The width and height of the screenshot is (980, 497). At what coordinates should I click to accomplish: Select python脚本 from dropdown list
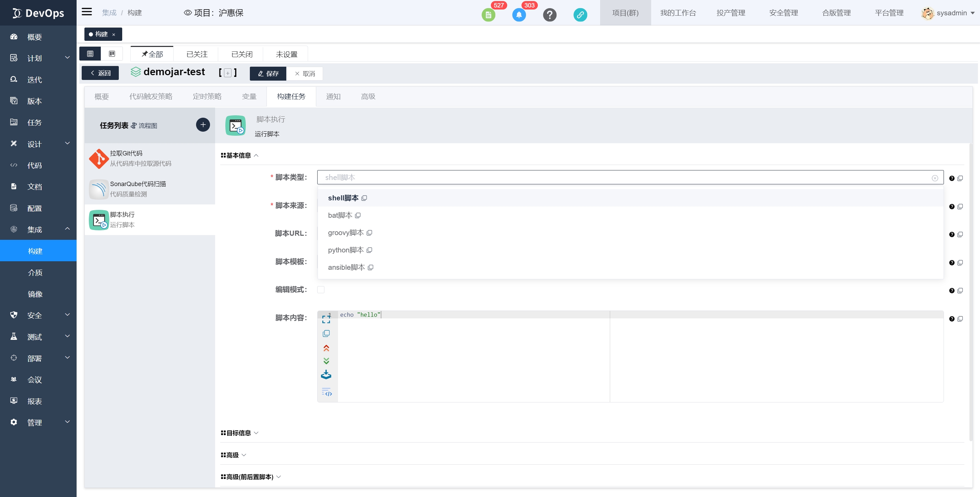(x=346, y=250)
